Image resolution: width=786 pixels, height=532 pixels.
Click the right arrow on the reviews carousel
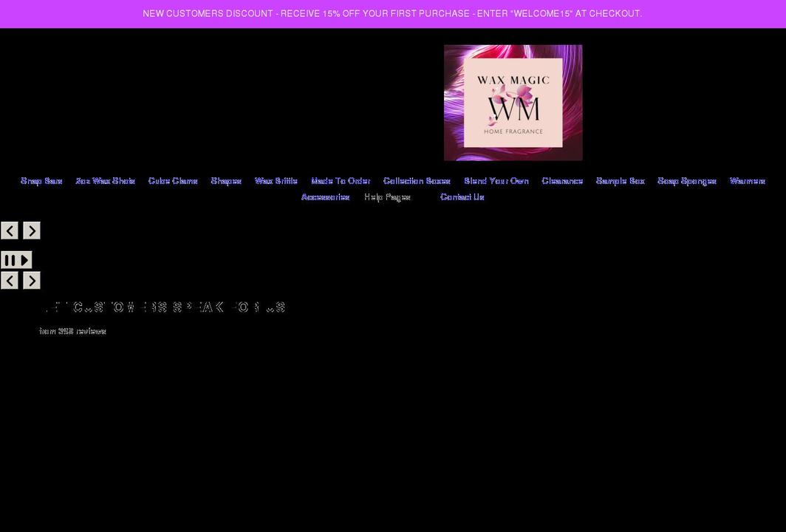31,280
